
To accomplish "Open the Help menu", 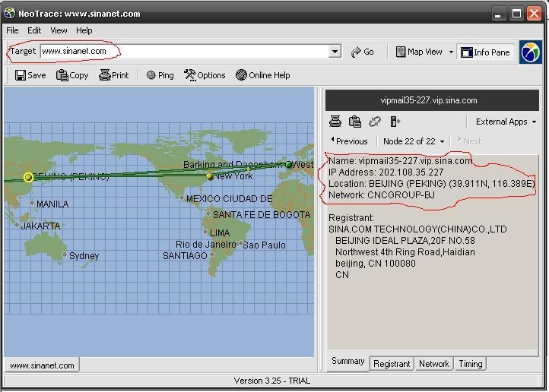I will click(x=84, y=30).
